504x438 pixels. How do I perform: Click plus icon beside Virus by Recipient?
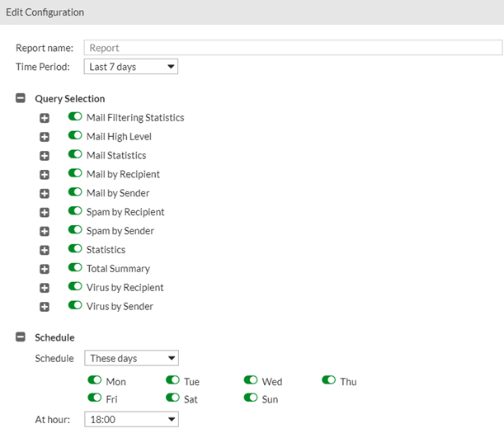pos(45,288)
